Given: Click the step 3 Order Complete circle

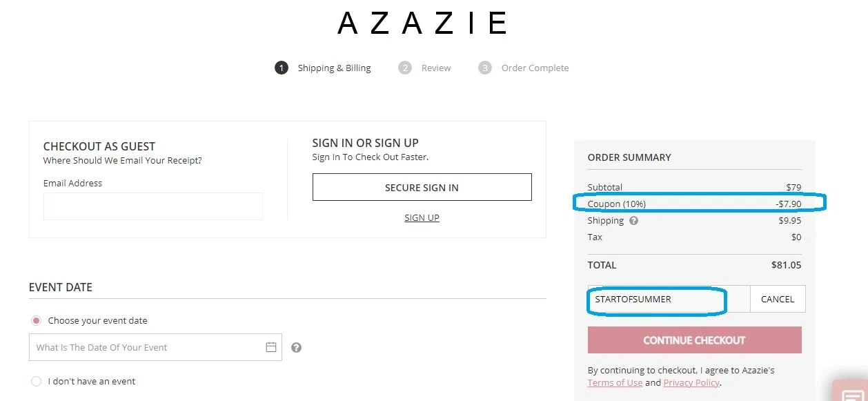Looking at the screenshot, I should pyautogui.click(x=485, y=68).
